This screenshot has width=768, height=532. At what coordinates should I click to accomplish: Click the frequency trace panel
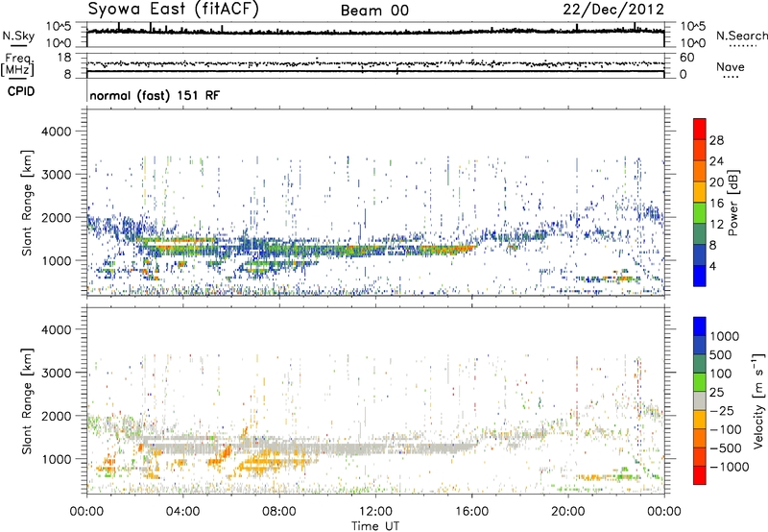point(375,65)
